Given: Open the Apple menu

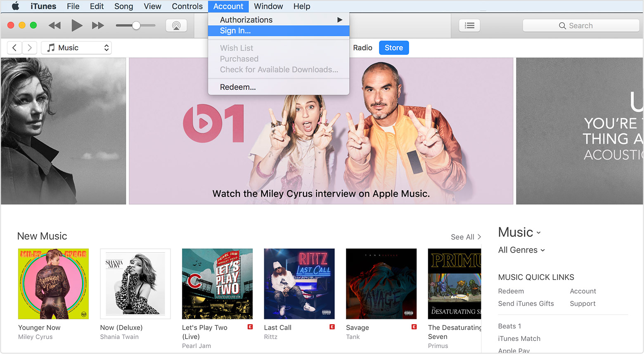Looking at the screenshot, I should coord(15,6).
